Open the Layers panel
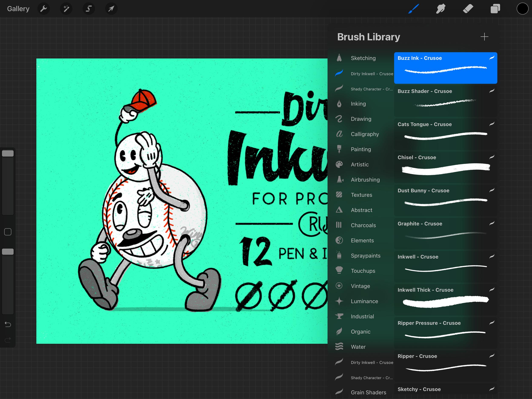The image size is (532, 399). [495, 9]
